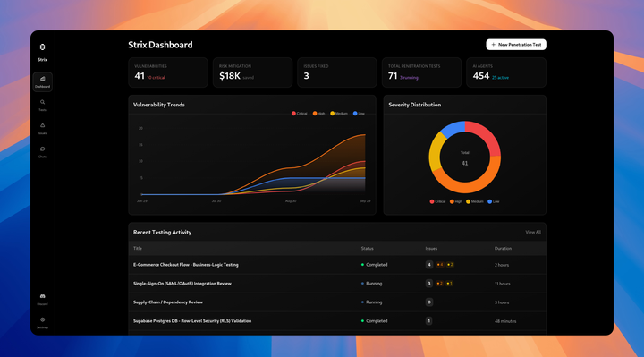This screenshot has width=644, height=357.
Task: Click Completed status of Supabase Postgres row
Action: [x=374, y=321]
